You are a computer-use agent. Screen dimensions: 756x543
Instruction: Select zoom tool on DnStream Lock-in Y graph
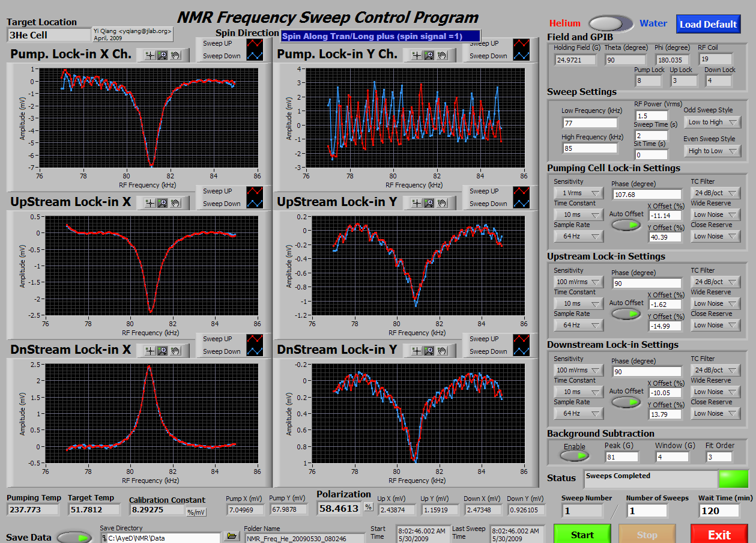pyautogui.click(x=430, y=351)
